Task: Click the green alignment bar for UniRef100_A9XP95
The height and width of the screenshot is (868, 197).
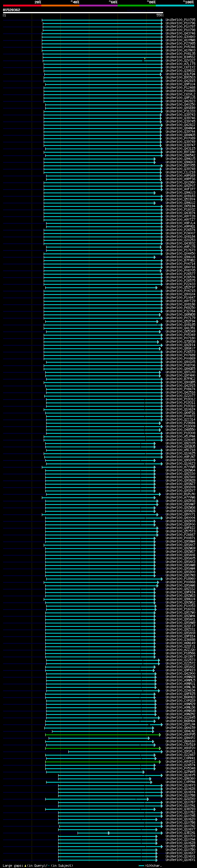Action: [x=103, y=735]
